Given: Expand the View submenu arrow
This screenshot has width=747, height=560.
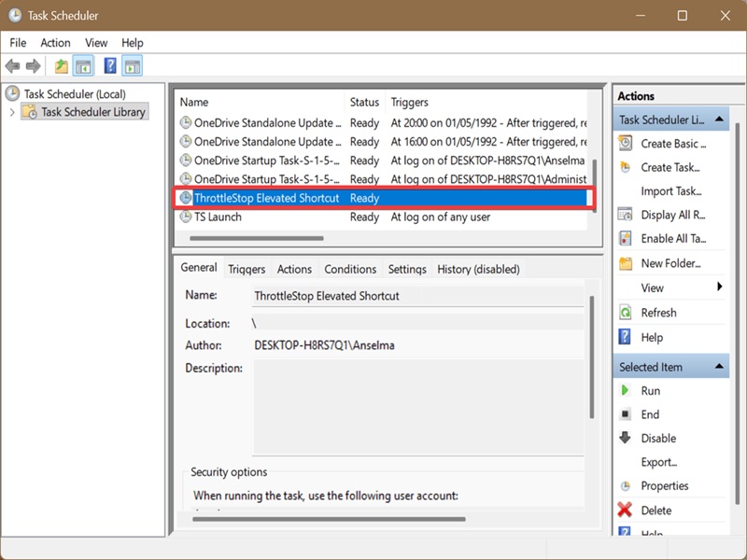Looking at the screenshot, I should pyautogui.click(x=719, y=287).
